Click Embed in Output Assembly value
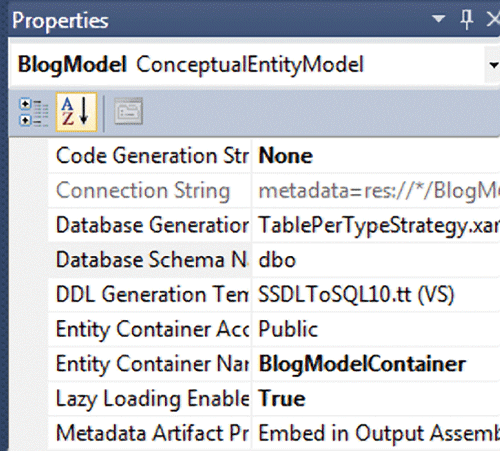The image size is (500, 451). point(376,433)
